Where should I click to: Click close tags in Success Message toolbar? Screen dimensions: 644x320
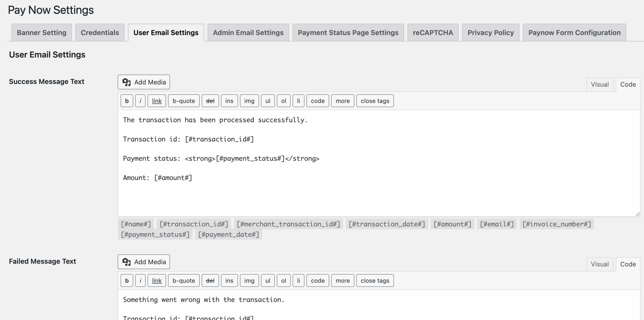375,101
